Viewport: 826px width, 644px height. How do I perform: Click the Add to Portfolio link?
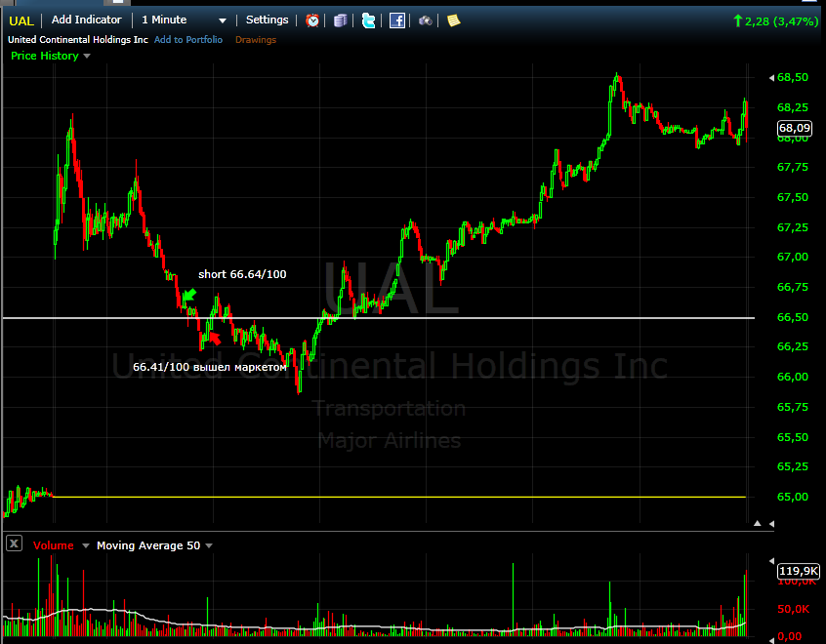[188, 40]
